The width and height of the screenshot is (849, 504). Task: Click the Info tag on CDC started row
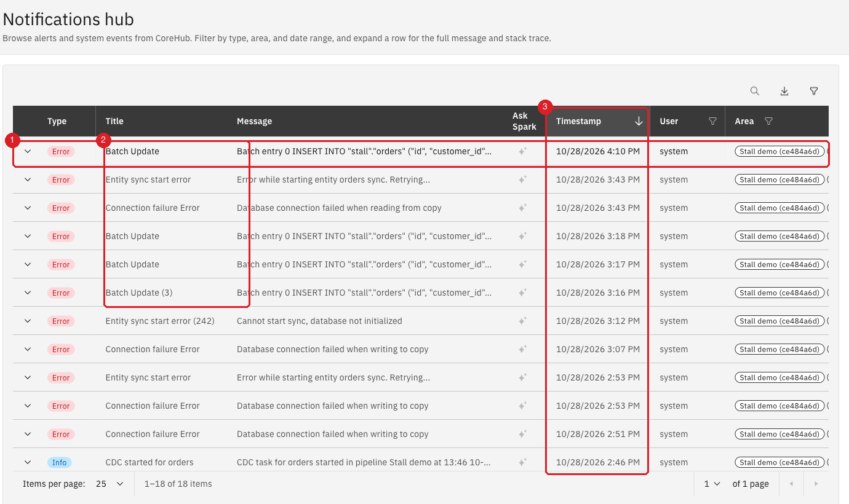(x=59, y=462)
